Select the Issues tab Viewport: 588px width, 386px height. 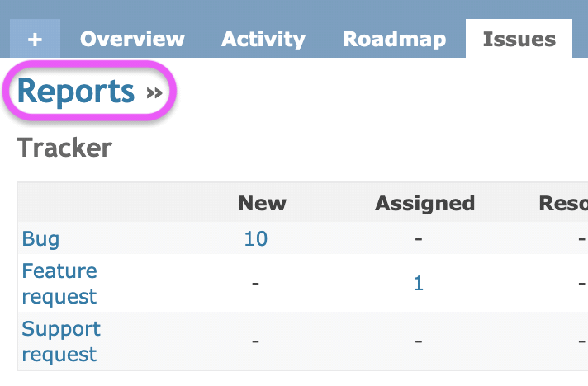tap(519, 39)
